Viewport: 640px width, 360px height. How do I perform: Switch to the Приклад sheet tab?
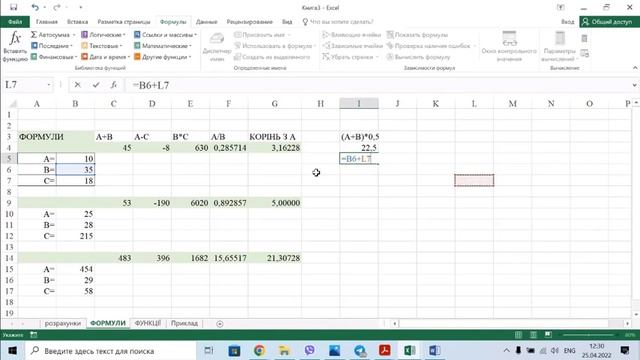[184, 323]
